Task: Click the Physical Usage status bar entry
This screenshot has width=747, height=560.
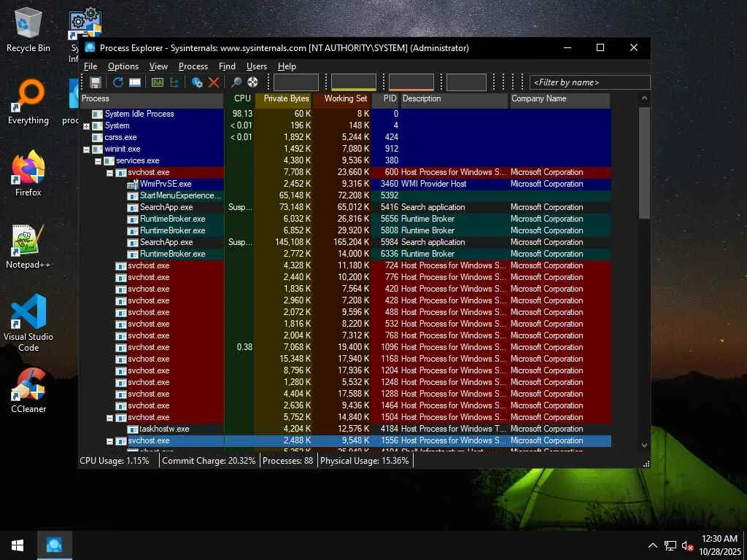Action: [x=365, y=461]
